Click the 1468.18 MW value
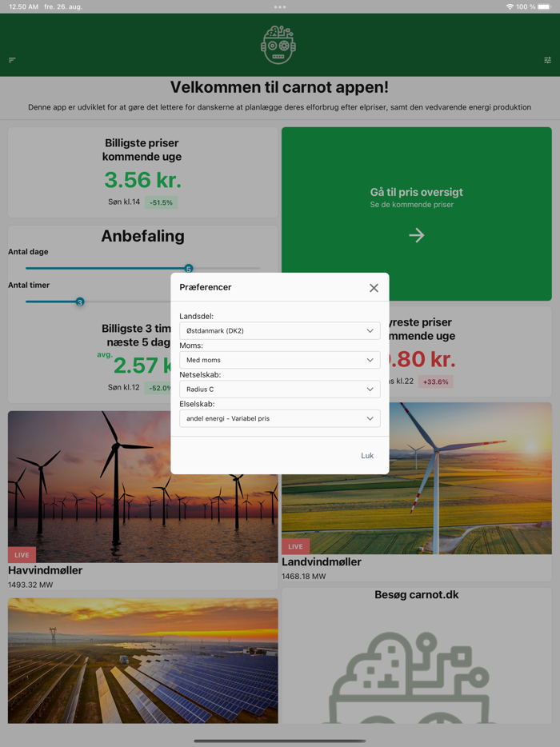Image resolution: width=560 pixels, height=747 pixels. pos(304,576)
